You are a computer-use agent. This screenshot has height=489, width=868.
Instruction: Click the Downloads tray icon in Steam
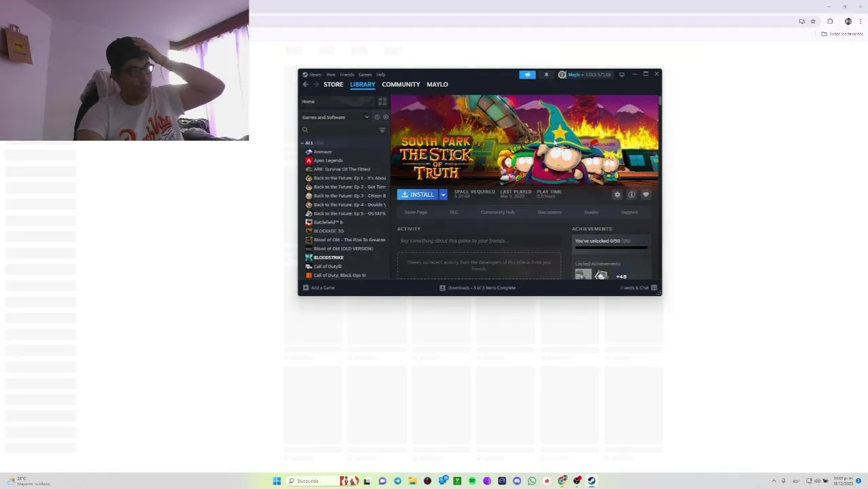[x=442, y=288]
